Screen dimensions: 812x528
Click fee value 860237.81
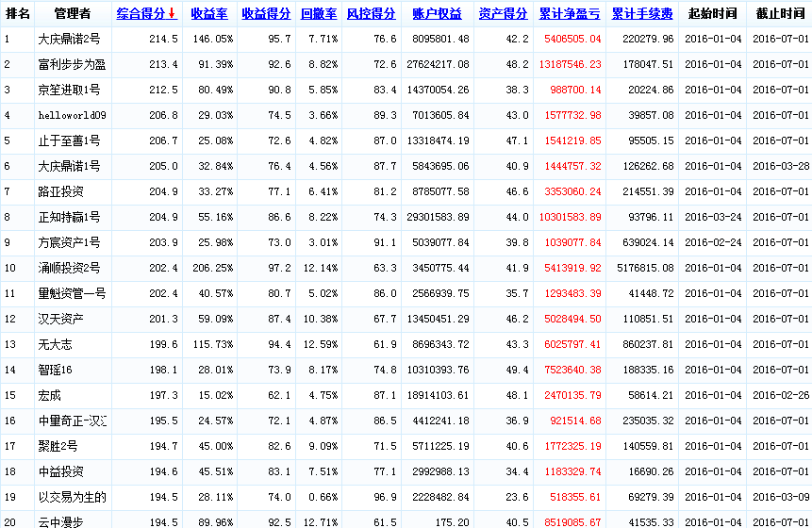tap(648, 344)
